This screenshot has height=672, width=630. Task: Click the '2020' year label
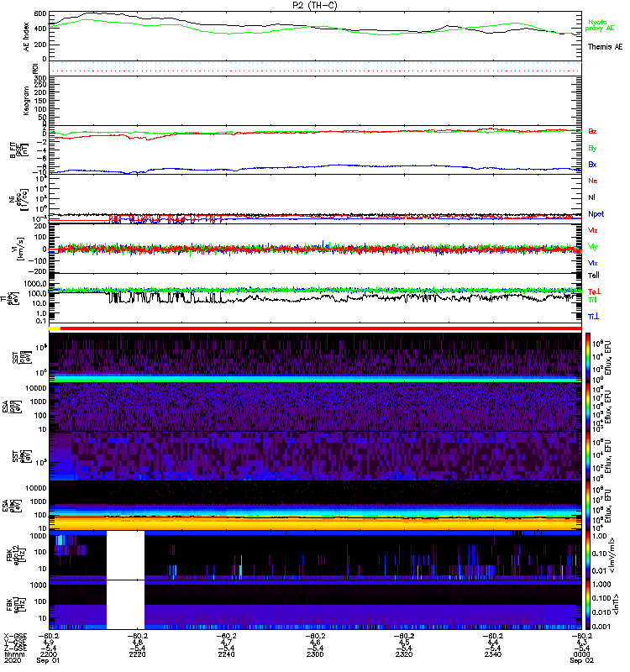point(12,660)
